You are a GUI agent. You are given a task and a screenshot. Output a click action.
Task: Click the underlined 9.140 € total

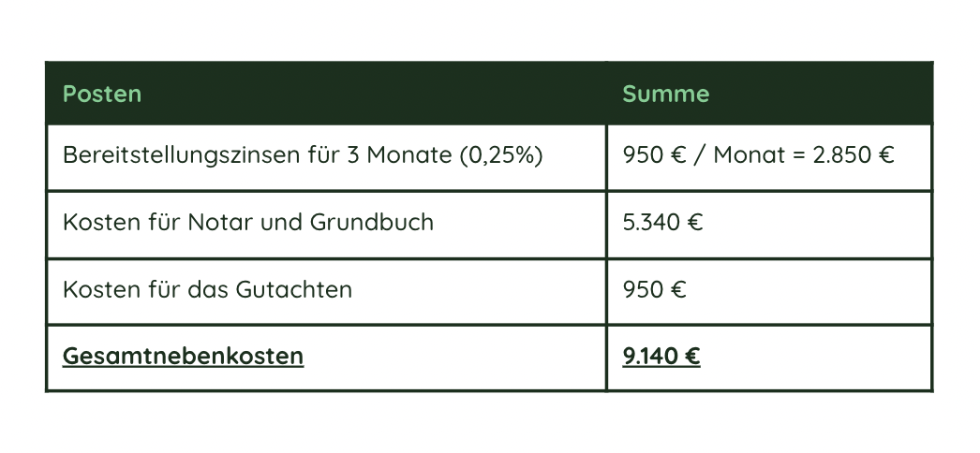click(x=661, y=357)
